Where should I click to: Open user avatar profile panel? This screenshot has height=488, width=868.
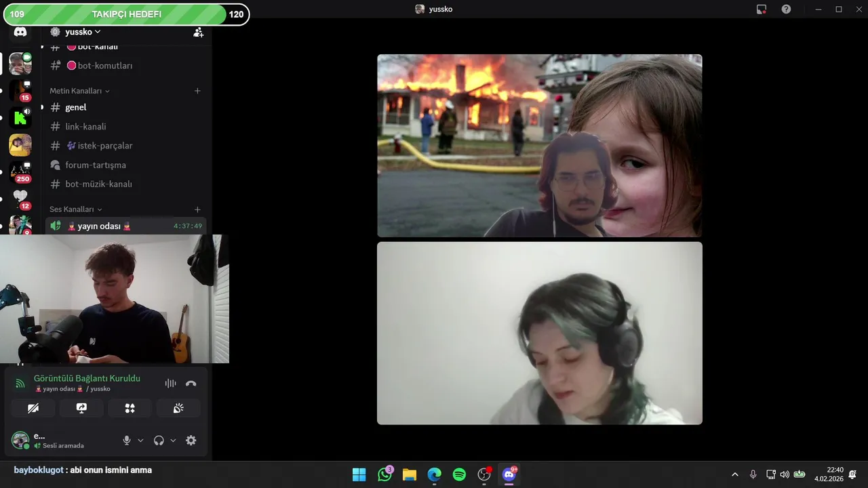[x=20, y=440]
